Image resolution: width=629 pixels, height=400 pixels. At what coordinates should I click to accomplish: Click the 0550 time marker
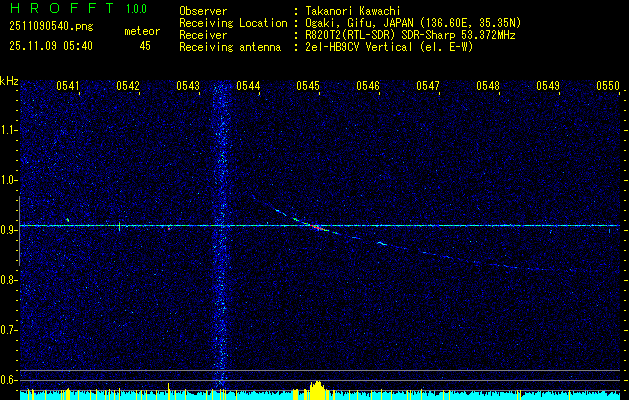tap(608, 85)
